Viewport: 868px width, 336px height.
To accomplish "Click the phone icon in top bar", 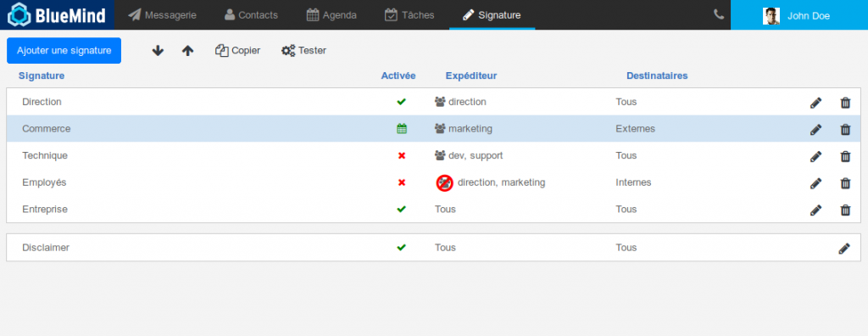I will (719, 14).
